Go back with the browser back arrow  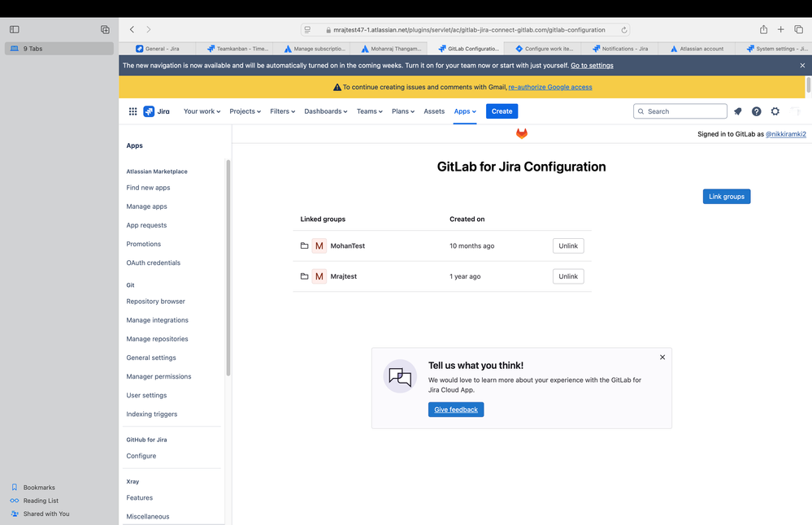[x=132, y=29]
